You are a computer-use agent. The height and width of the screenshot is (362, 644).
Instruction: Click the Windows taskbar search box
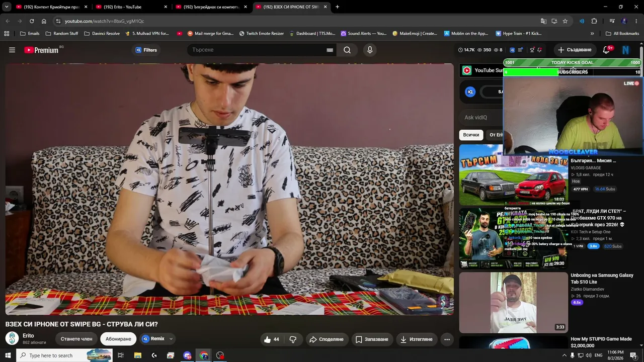(64, 355)
